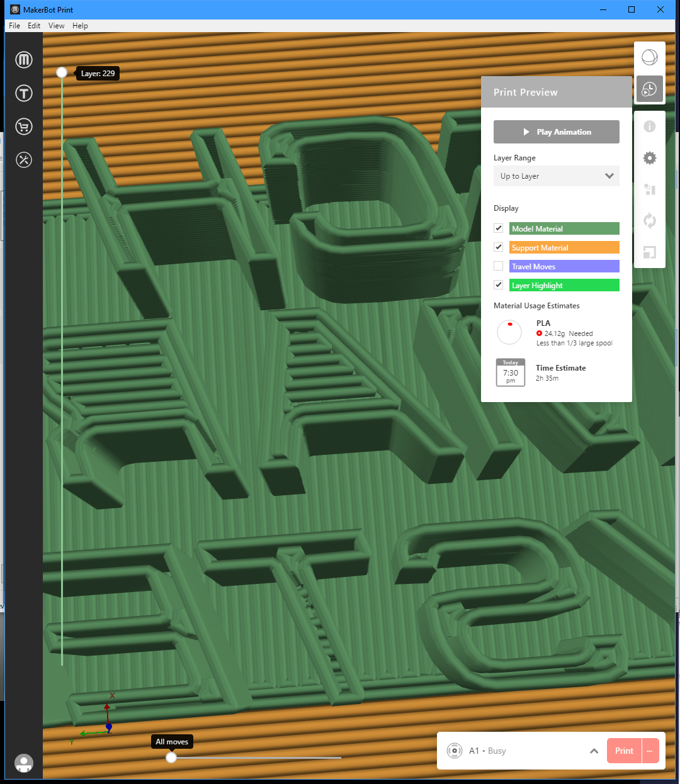Open the Up to Layer dropdown
This screenshot has height=784, width=680.
point(557,176)
